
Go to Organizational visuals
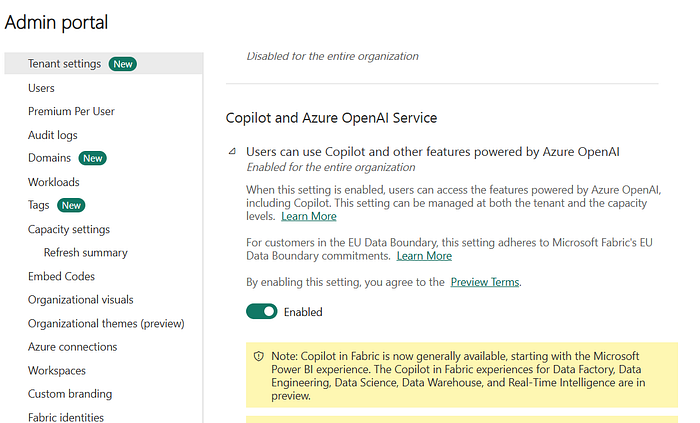click(80, 299)
